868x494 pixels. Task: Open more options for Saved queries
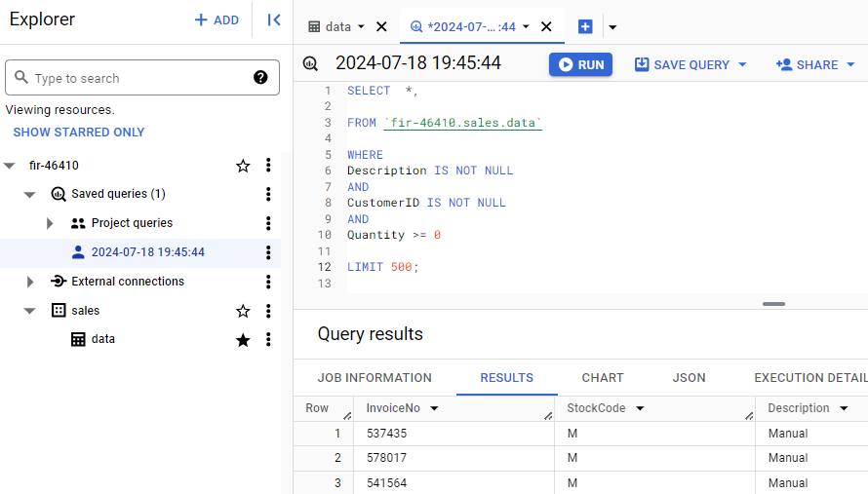click(268, 194)
